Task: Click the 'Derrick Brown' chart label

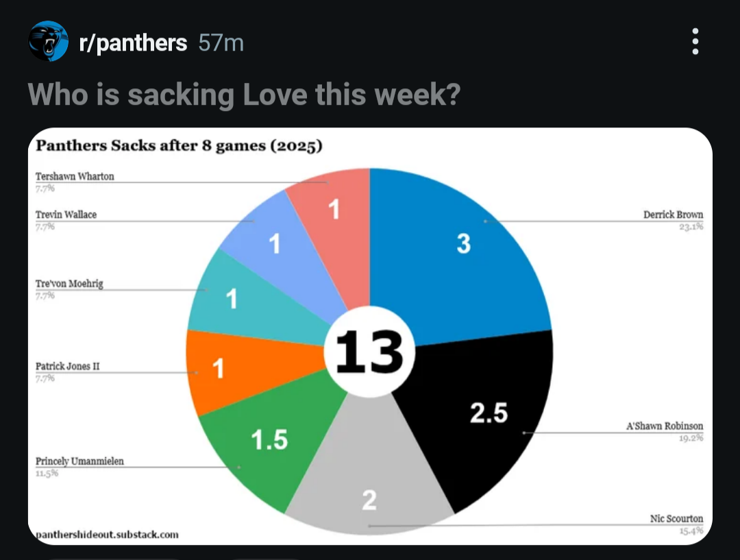Action: pyautogui.click(x=673, y=215)
